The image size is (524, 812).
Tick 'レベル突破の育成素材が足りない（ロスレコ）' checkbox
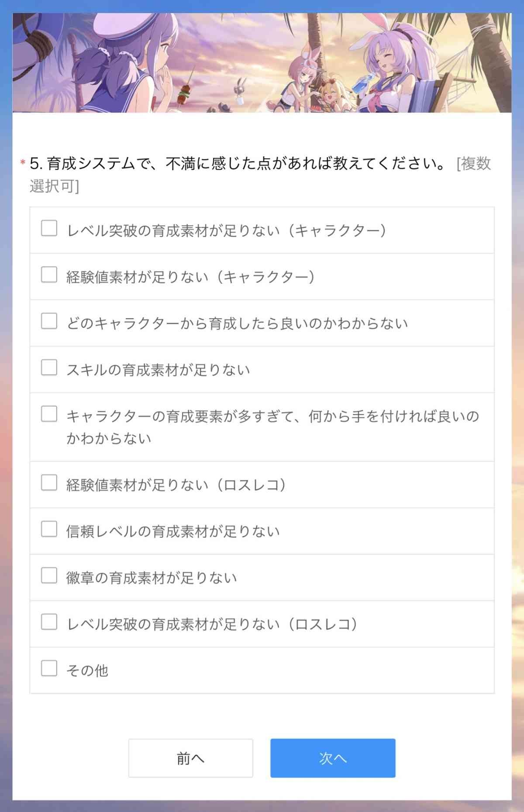point(49,622)
